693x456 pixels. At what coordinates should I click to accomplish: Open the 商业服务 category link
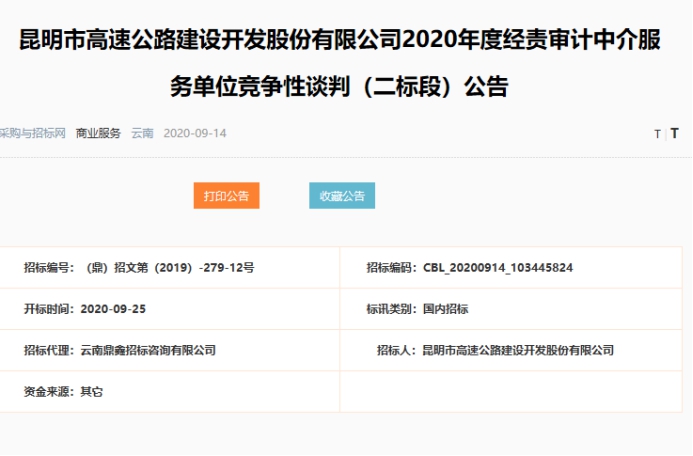point(98,133)
